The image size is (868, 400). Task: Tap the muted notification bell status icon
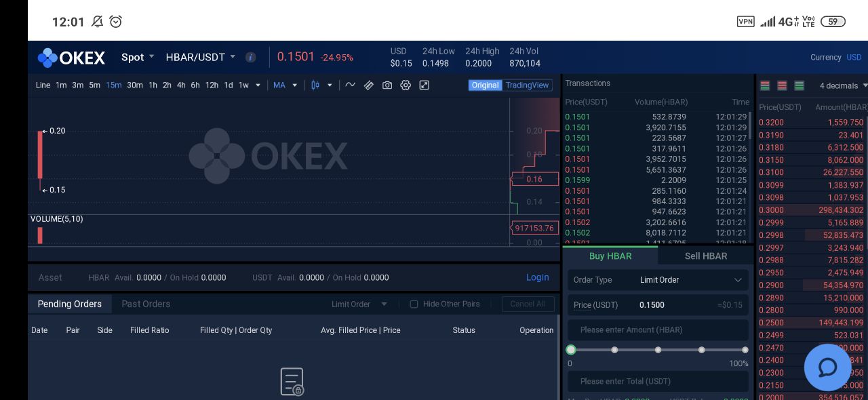point(97,22)
